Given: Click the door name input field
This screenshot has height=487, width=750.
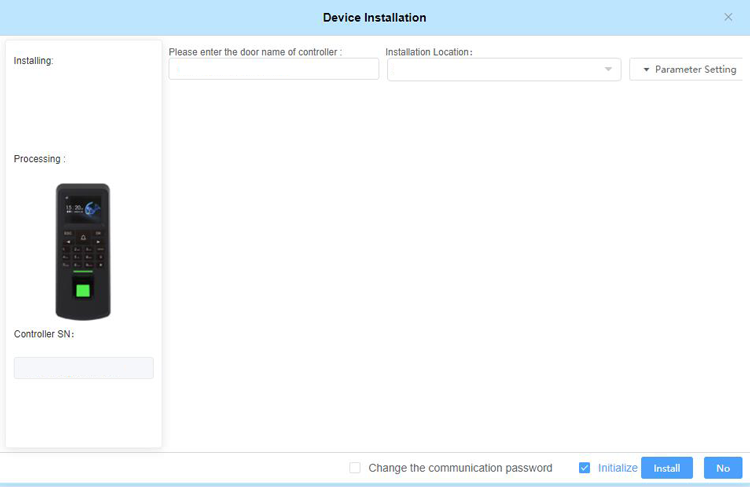Looking at the screenshot, I should (x=273, y=69).
